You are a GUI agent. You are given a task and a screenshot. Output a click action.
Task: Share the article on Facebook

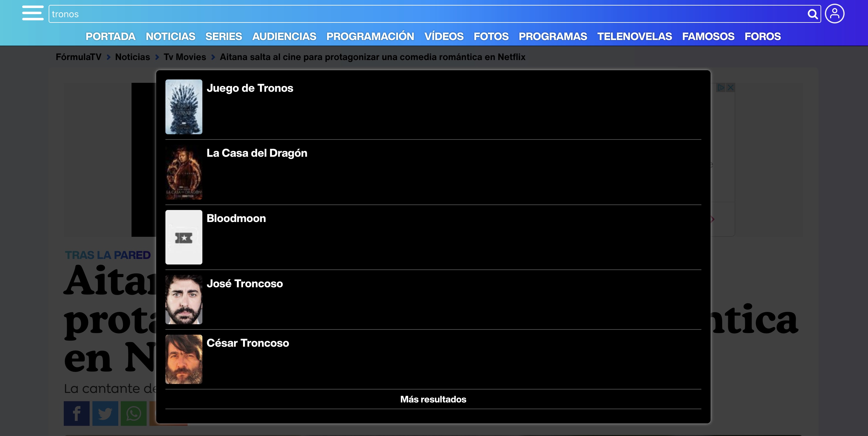(76, 414)
